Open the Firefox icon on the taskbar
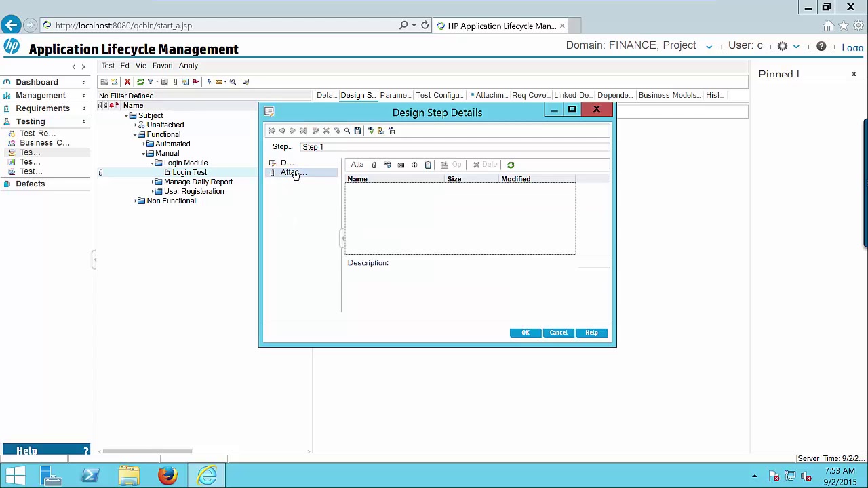Viewport: 868px width, 488px height. [x=167, y=475]
